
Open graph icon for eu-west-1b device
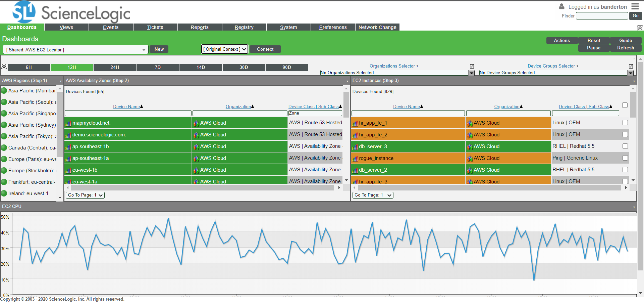coord(68,170)
